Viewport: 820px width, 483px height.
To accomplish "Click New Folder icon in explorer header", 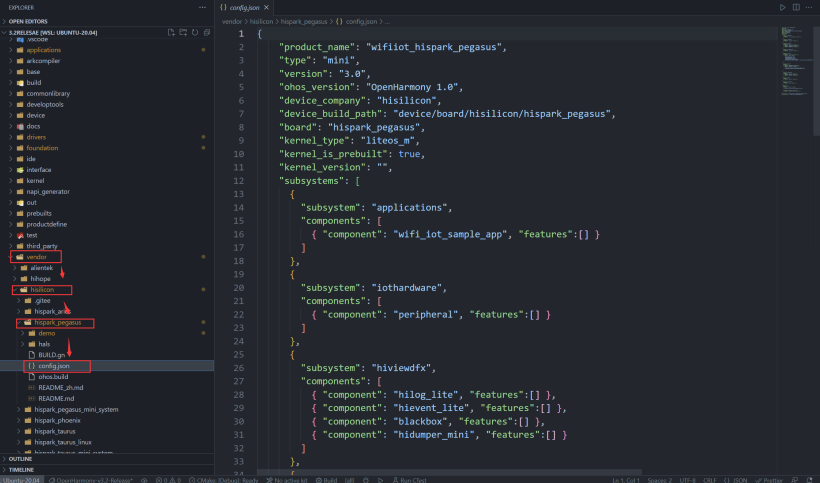I will pyautogui.click(x=183, y=32).
